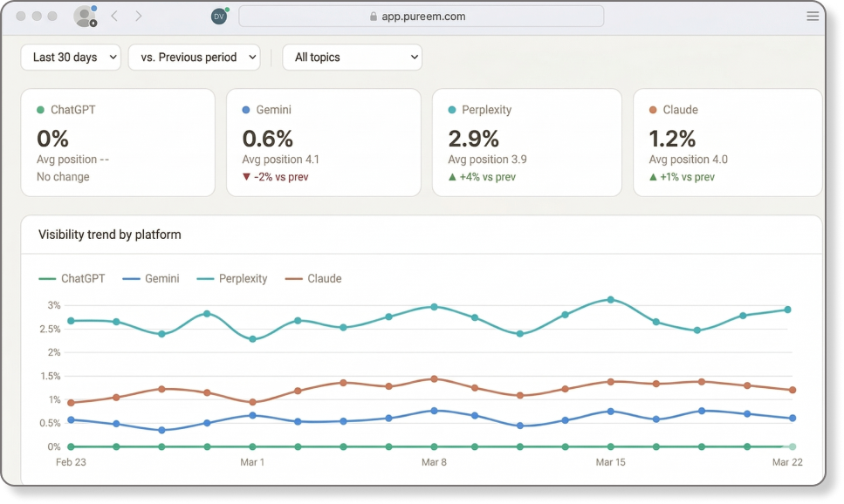Select the Perplexity metric card
The image size is (844, 504).
point(527,141)
